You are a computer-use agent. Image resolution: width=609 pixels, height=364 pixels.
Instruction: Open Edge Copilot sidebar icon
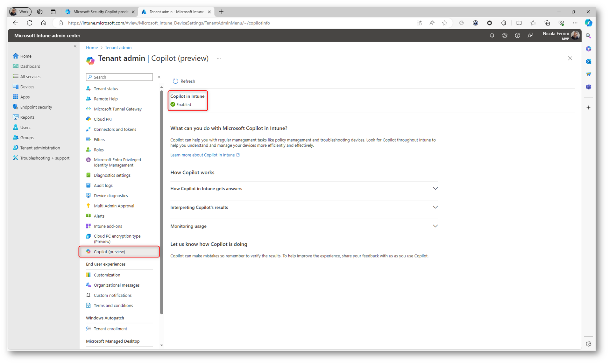pyautogui.click(x=588, y=23)
